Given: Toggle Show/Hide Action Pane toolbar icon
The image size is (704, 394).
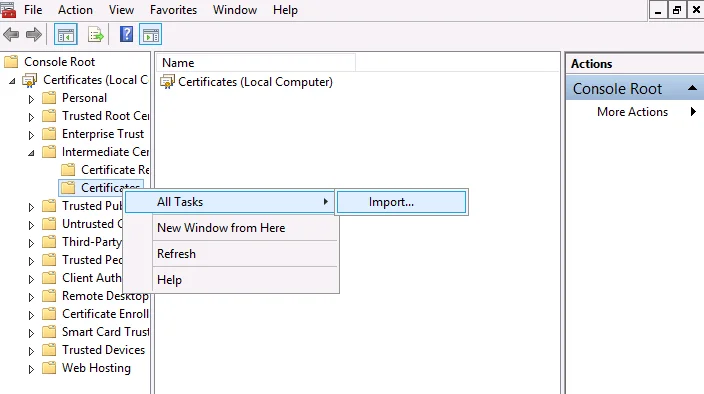Looking at the screenshot, I should [x=150, y=35].
